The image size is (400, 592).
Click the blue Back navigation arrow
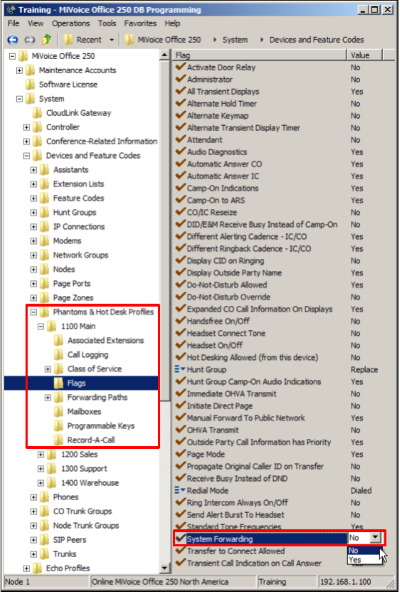point(13,40)
